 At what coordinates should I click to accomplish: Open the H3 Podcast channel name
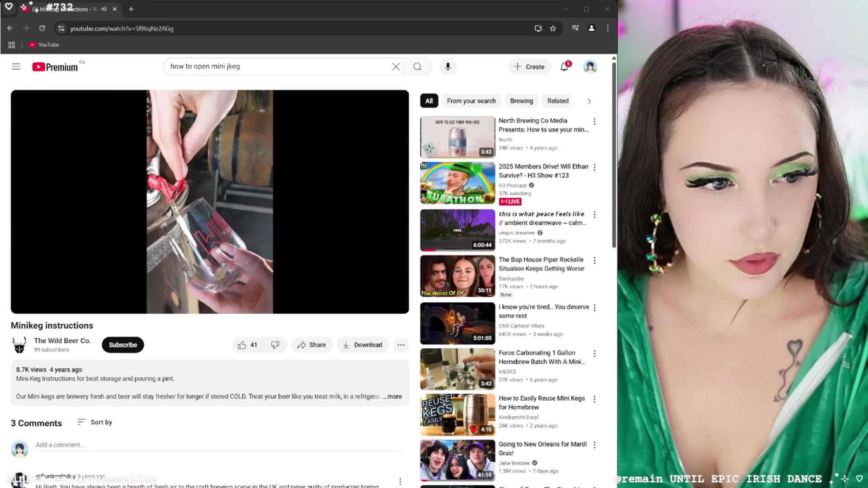(x=513, y=185)
